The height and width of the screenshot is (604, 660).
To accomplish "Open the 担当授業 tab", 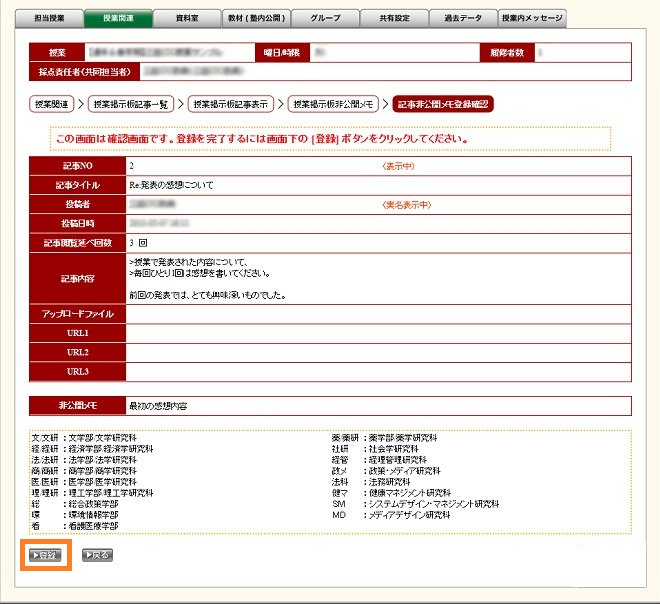I will (x=51, y=17).
